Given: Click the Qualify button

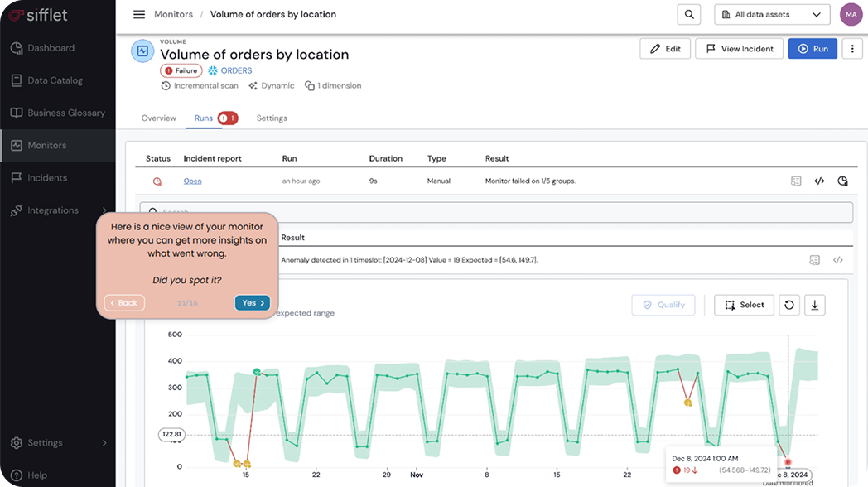Looking at the screenshot, I should click(663, 305).
